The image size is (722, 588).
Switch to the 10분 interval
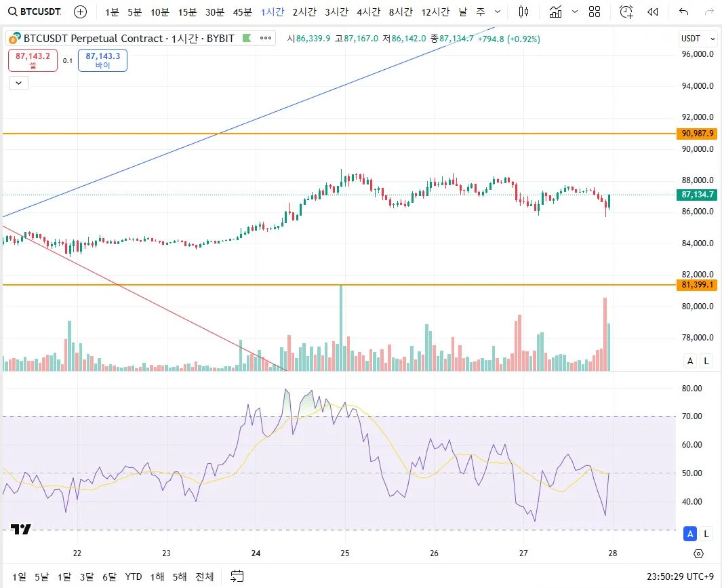coord(160,12)
